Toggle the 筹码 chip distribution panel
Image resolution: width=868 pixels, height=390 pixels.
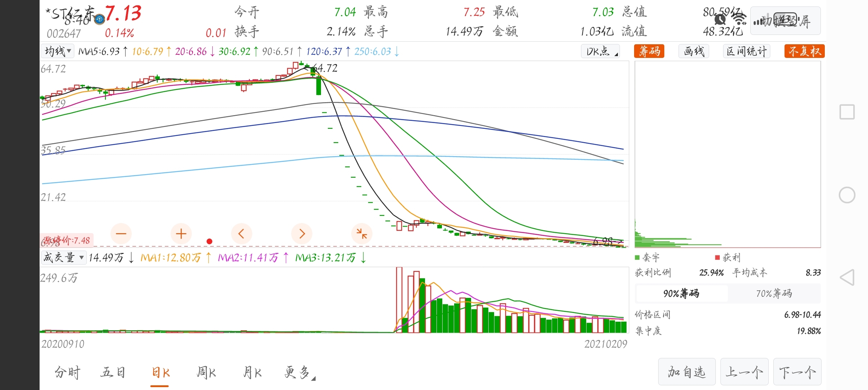[x=649, y=51]
